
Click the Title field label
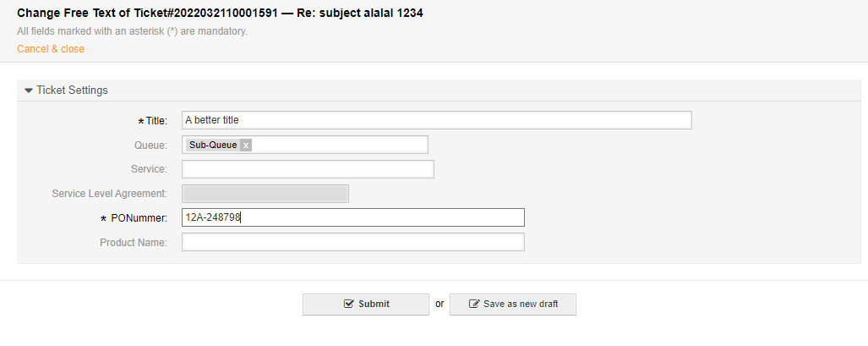click(x=156, y=121)
